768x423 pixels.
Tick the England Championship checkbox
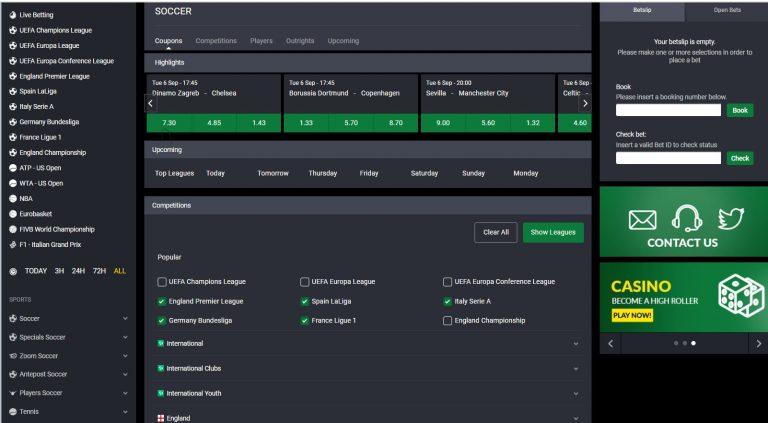pyautogui.click(x=447, y=321)
